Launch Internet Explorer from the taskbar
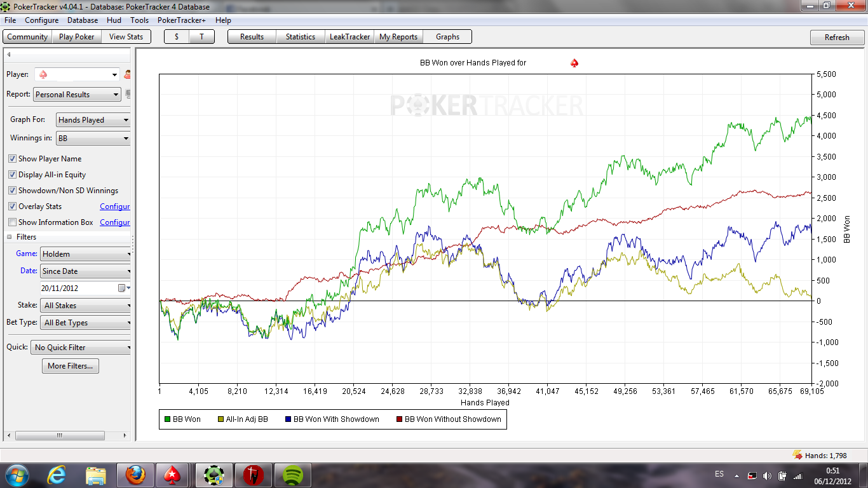 [x=57, y=475]
